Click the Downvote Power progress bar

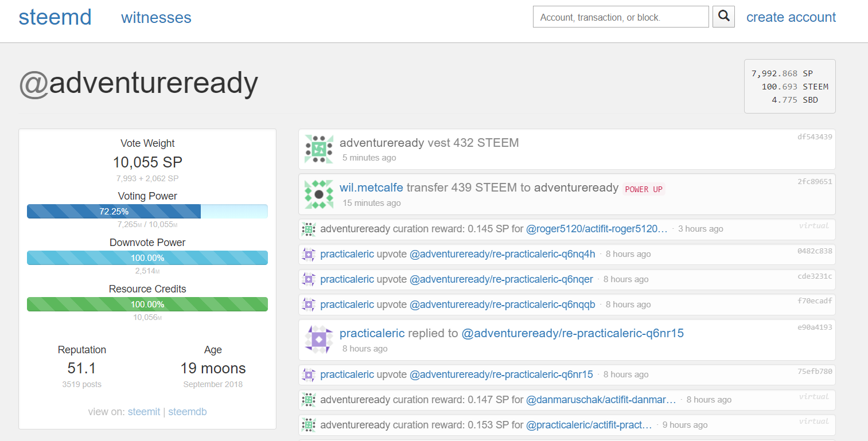point(147,258)
